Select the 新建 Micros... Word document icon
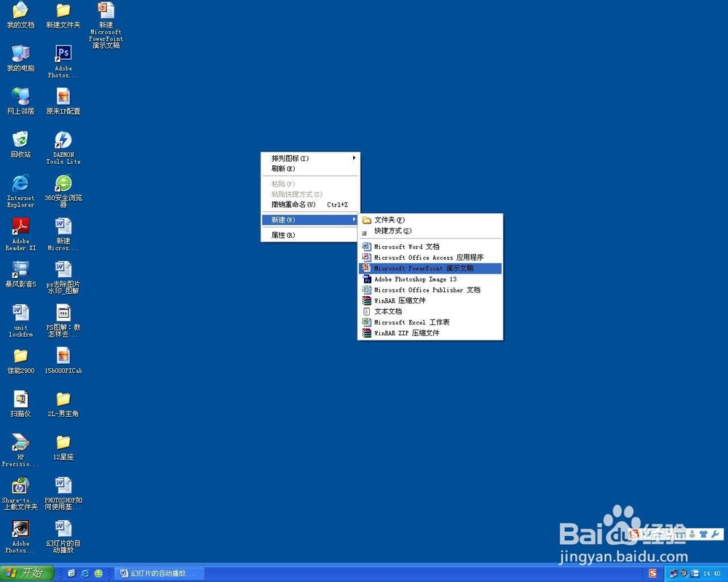The height and width of the screenshot is (582, 728). tap(63, 234)
